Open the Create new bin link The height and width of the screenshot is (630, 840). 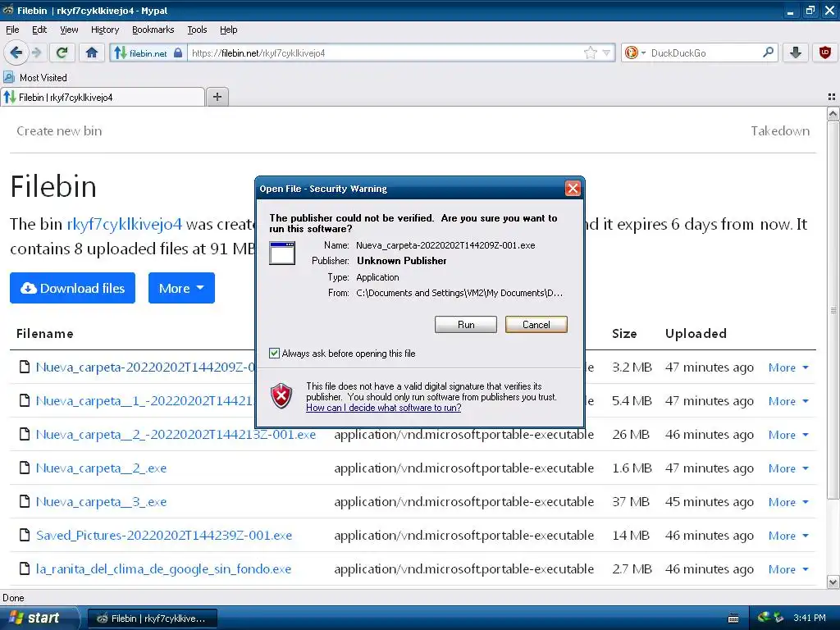point(59,131)
